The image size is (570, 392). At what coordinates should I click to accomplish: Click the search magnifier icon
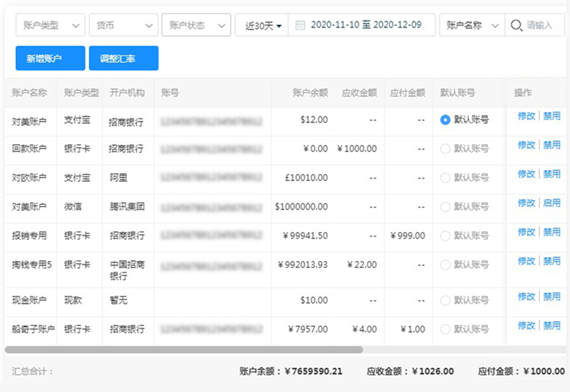pyautogui.click(x=516, y=25)
